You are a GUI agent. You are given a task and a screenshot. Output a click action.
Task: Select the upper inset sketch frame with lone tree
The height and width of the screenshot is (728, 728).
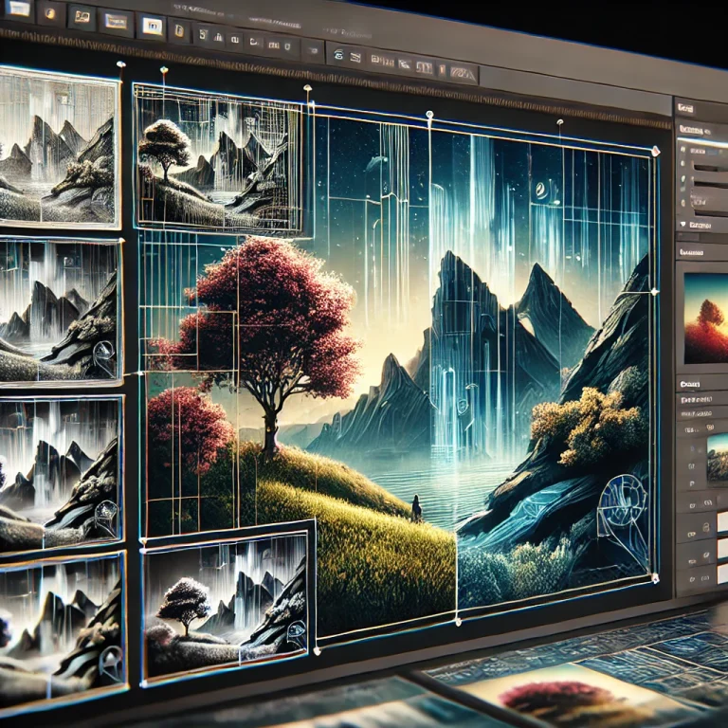tap(217, 160)
